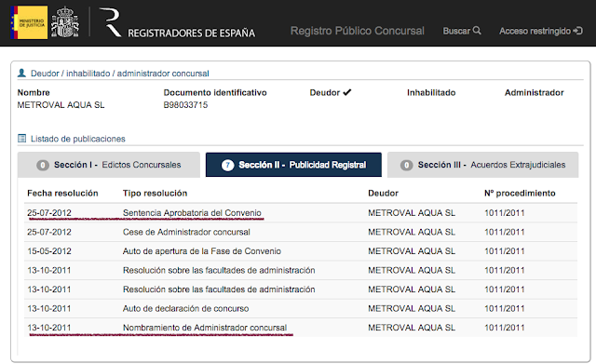
Task: Select the Cese de Administrador concursal row
Action: 301,232
